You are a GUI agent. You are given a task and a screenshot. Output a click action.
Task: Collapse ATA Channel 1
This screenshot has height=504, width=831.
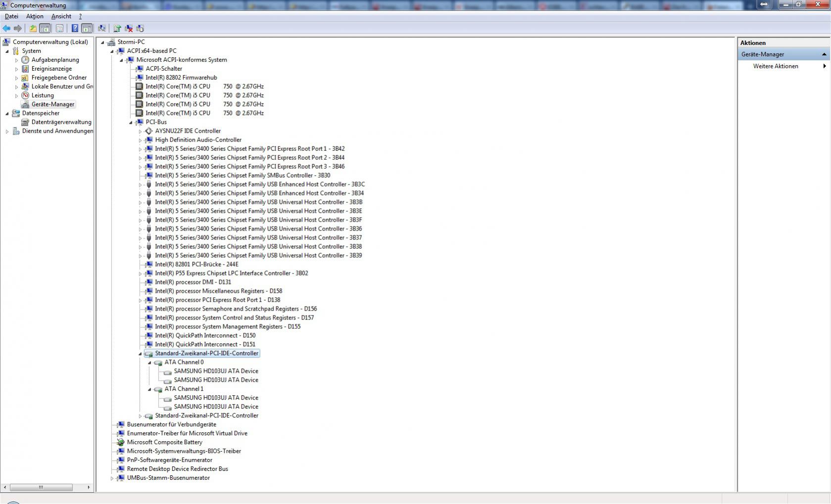point(149,389)
